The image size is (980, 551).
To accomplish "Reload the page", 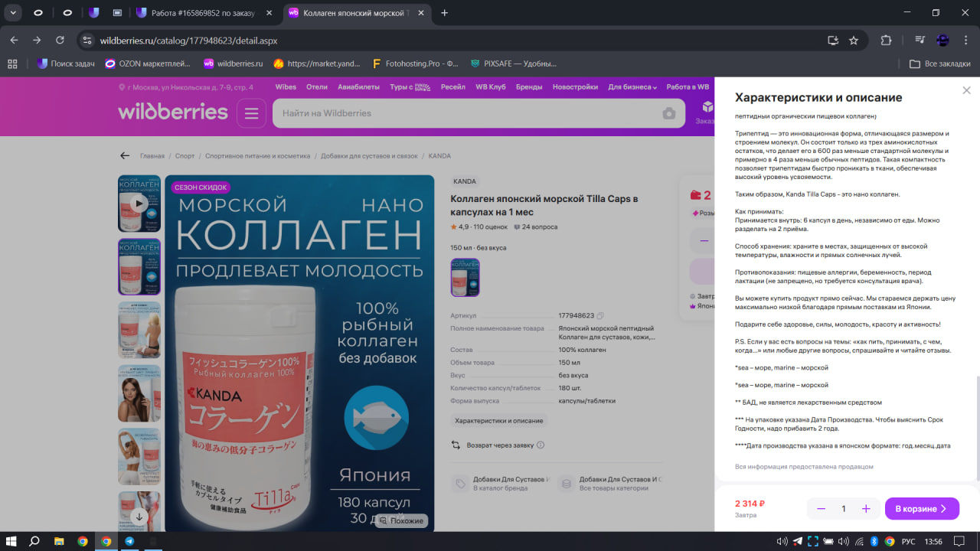I will point(60,41).
